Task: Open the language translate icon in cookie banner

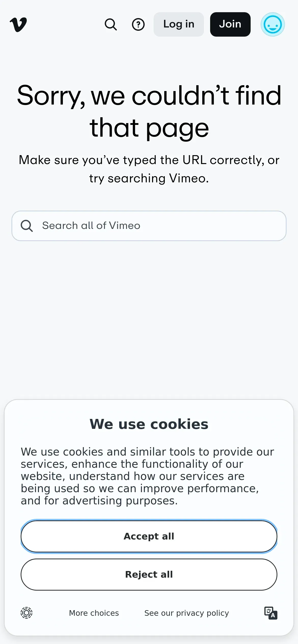Action: click(271, 613)
